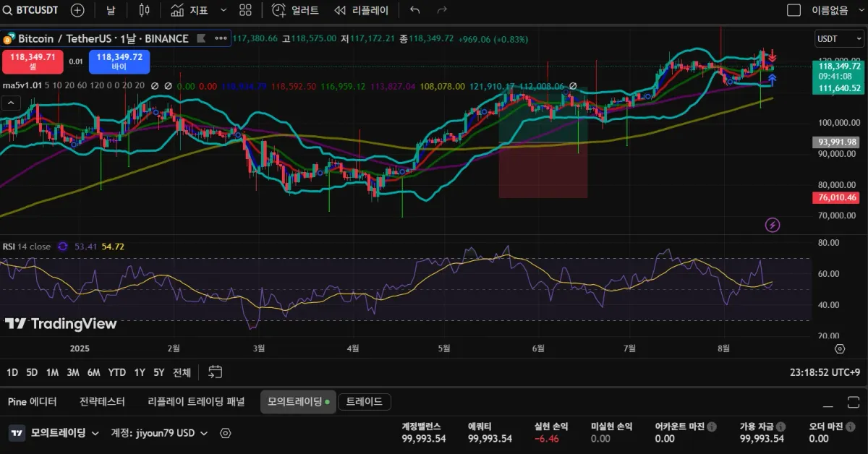Image resolution: width=868 pixels, height=454 pixels.
Task: Open the 지표 indicators menu
Action: [190, 10]
